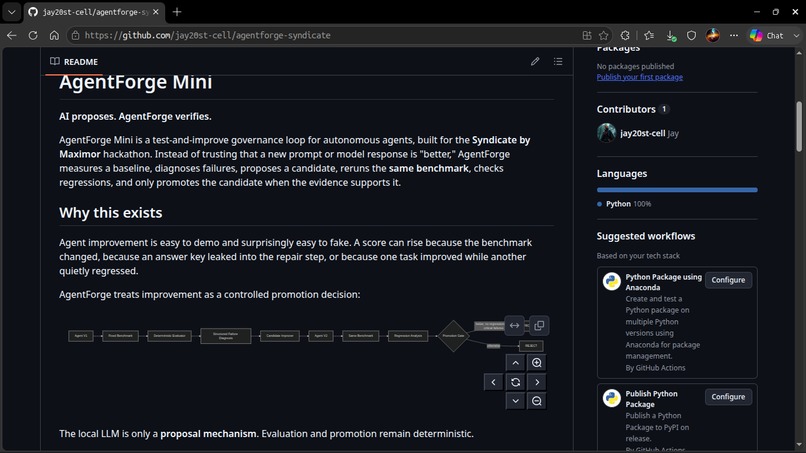Screen dimensions: 806x453
Task: Open Copilot Chat sidebar
Action: coord(766,35)
